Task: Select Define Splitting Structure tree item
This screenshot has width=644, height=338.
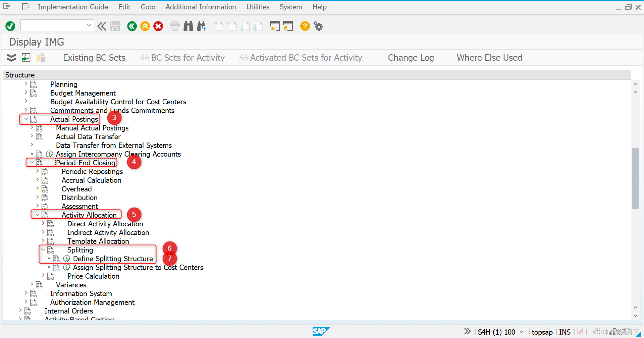Action: pyautogui.click(x=113, y=259)
